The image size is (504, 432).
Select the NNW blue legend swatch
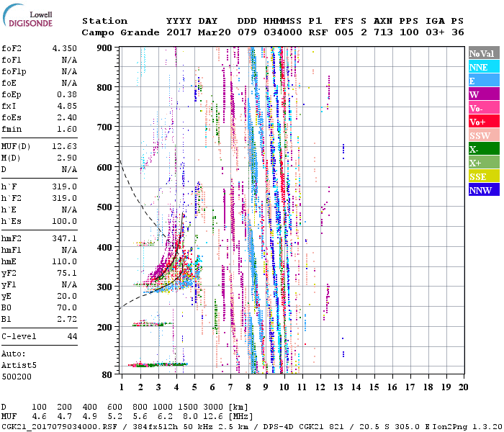point(484,189)
